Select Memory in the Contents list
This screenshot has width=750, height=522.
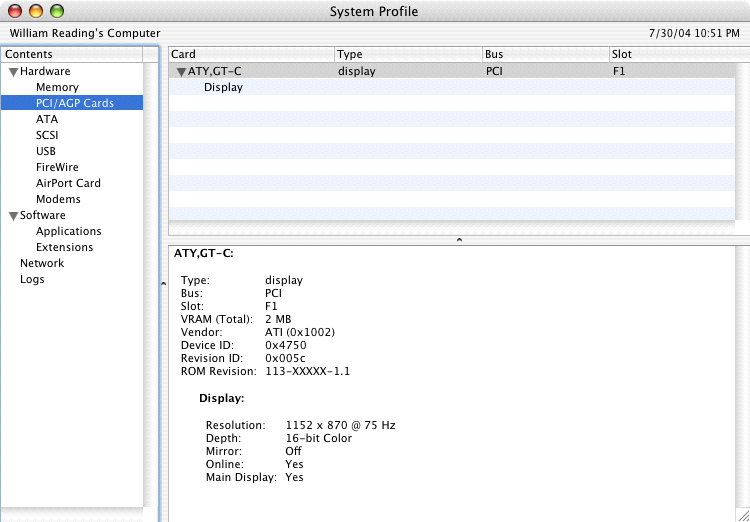tap(57, 87)
